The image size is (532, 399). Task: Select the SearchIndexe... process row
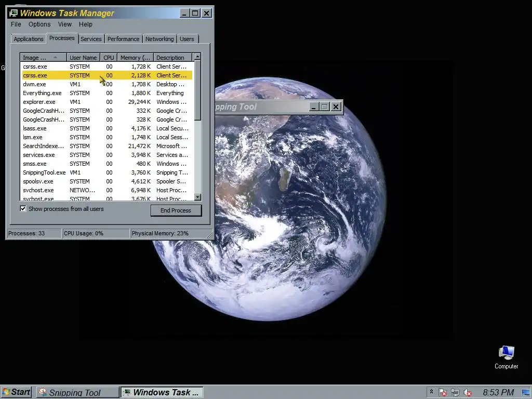107,146
